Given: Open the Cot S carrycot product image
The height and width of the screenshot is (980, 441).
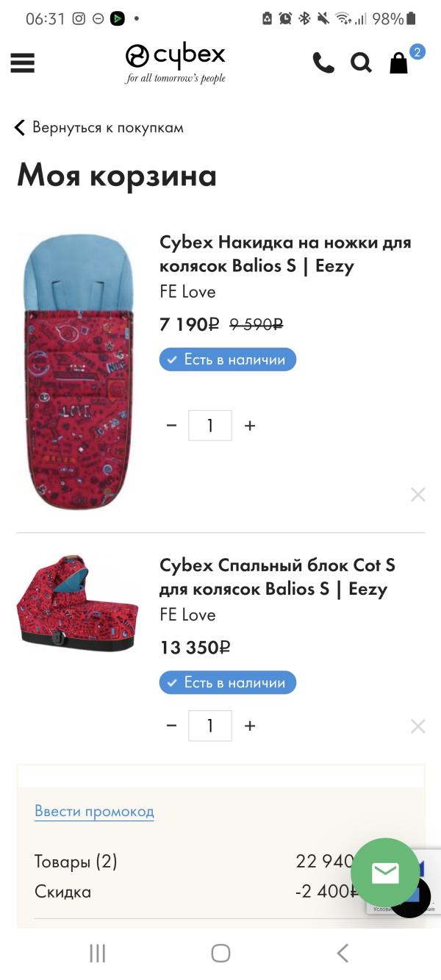Looking at the screenshot, I should coord(78,604).
